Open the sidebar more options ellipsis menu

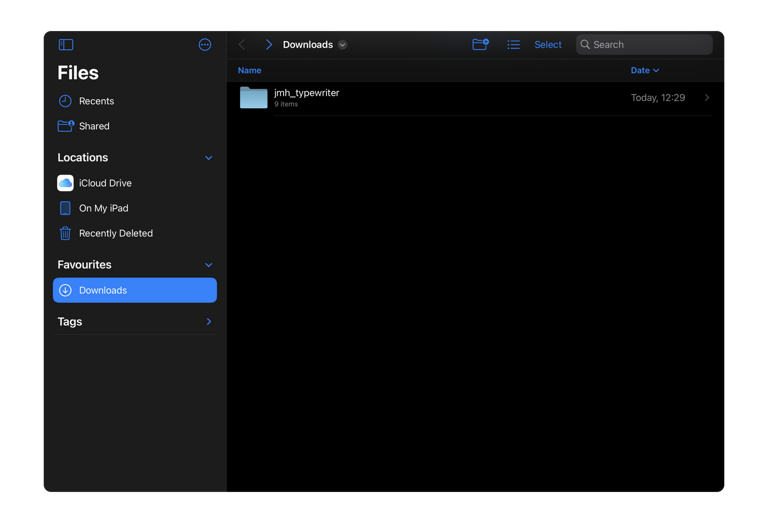pos(205,45)
